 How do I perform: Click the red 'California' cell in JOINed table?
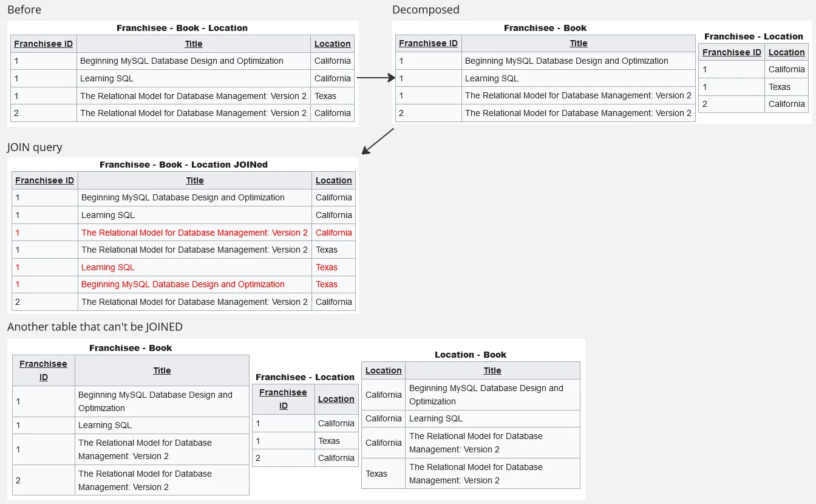tap(333, 233)
